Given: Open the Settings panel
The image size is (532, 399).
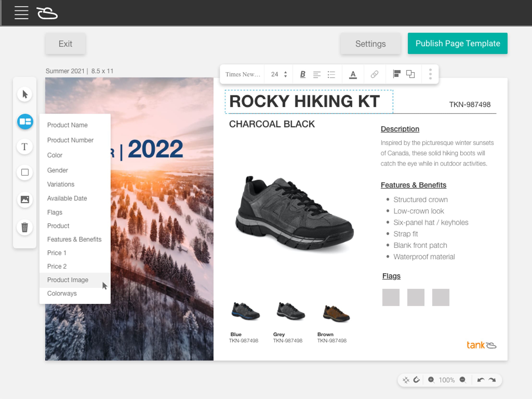Looking at the screenshot, I should [370, 43].
